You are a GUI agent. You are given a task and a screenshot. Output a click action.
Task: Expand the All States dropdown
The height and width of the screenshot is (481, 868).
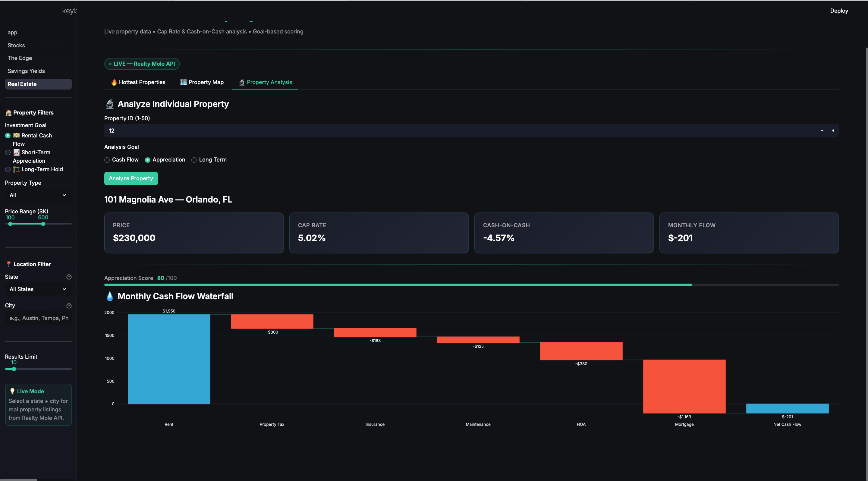38,289
